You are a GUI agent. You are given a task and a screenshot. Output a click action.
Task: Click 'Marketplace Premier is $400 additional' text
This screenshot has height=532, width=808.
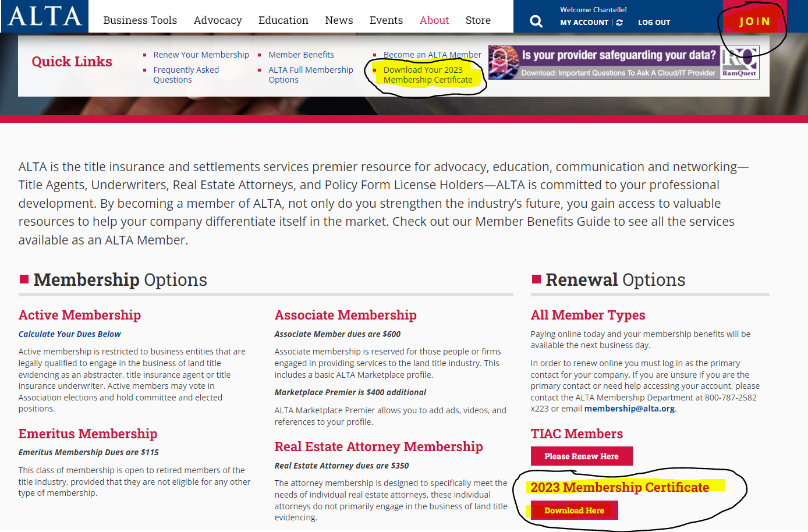pyautogui.click(x=350, y=392)
